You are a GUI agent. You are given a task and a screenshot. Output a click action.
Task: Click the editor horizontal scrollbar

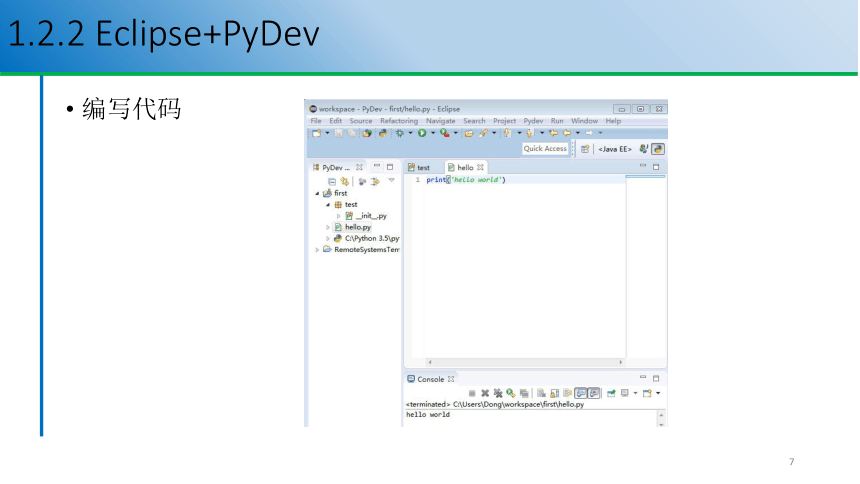point(525,362)
